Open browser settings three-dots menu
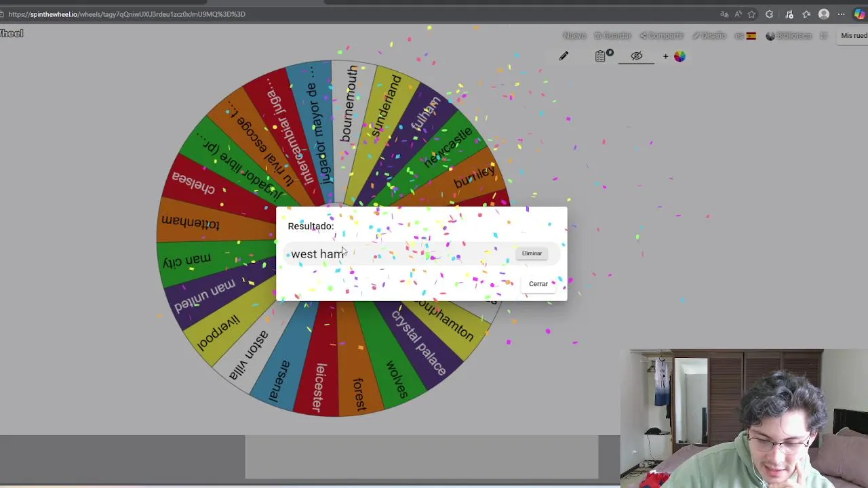Viewport: 868px width, 488px height. (842, 14)
